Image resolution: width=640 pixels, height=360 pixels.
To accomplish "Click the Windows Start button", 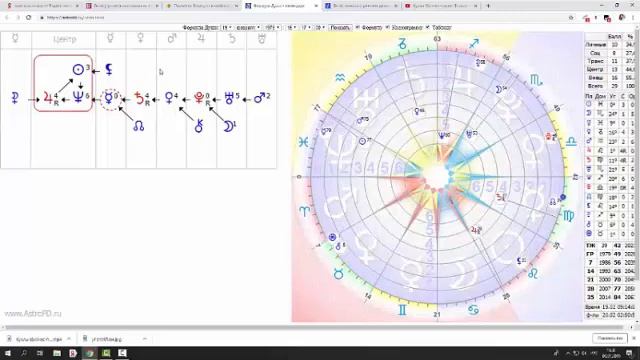I will [7, 353].
